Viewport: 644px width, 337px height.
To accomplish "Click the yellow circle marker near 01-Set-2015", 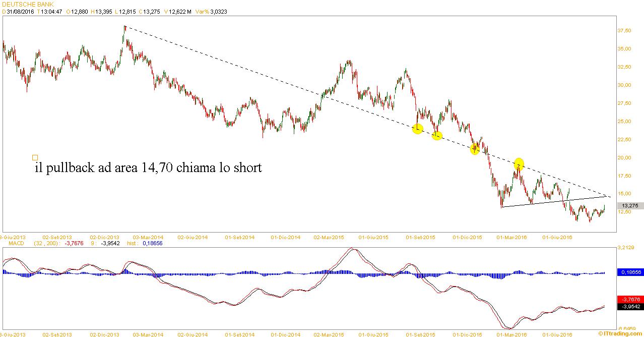I will (x=417, y=129).
